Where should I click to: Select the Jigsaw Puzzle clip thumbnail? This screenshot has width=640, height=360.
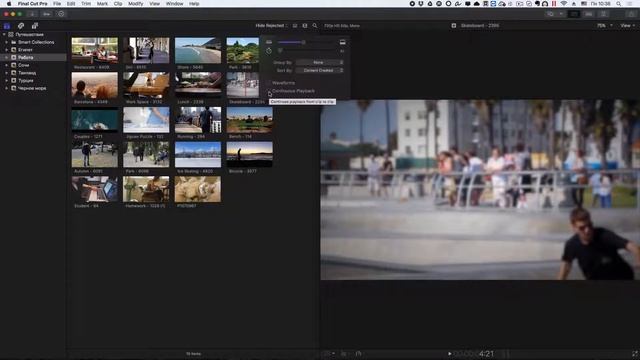pos(146,120)
